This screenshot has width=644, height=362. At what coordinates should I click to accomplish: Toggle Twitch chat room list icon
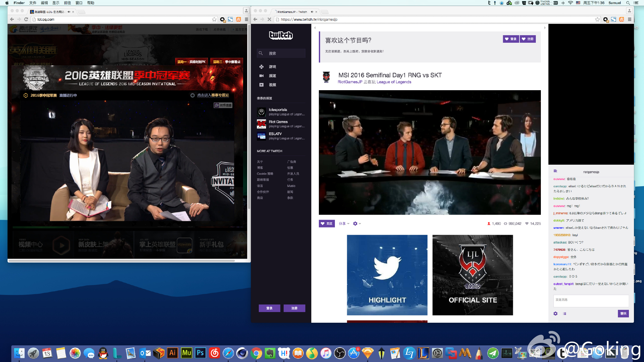[x=555, y=171]
